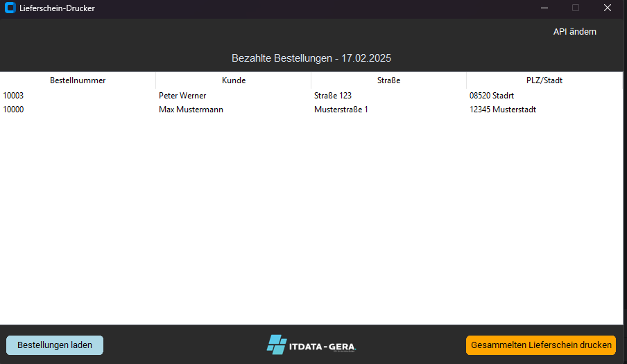Click Gesammelten Lieferschein drucken button
Viewport: 627px width, 364px height.
(540, 345)
